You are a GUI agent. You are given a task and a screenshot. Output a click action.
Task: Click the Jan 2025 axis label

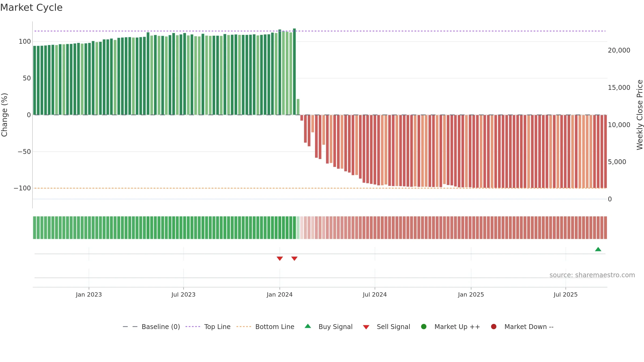[x=471, y=295]
